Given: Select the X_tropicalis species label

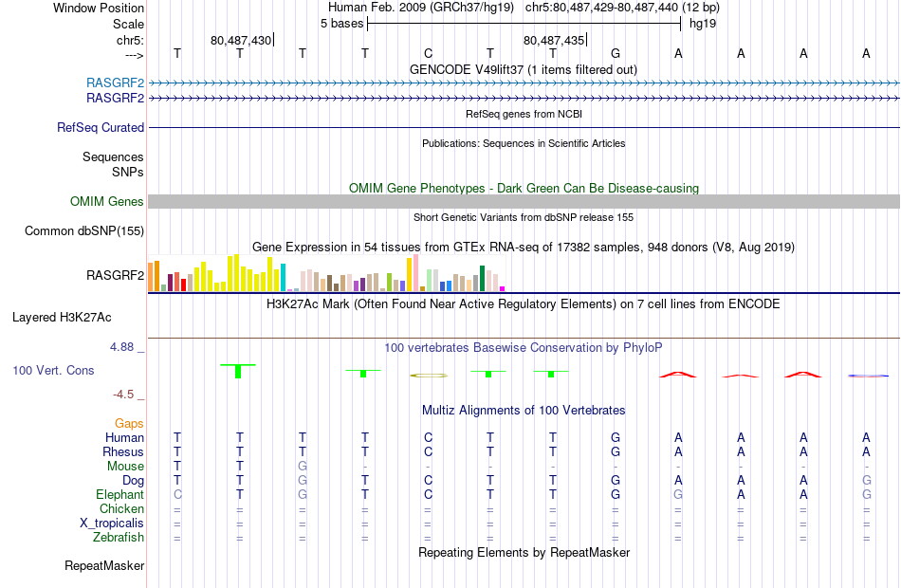Looking at the screenshot, I should (x=112, y=524).
